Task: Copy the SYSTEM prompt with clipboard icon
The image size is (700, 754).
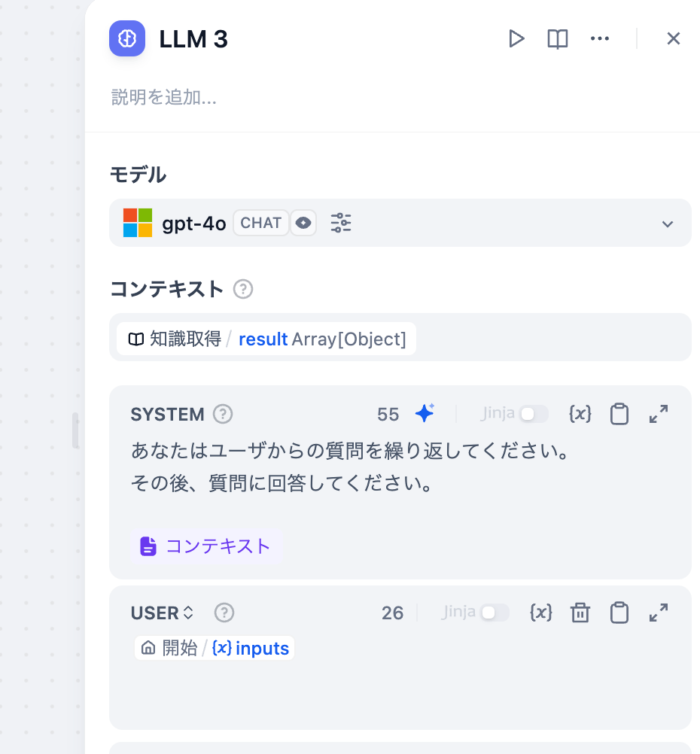Action: tap(619, 414)
